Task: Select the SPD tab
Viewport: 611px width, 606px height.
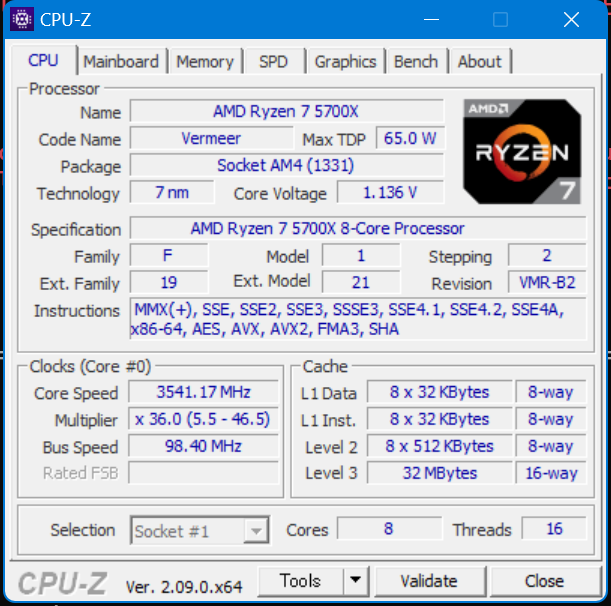Action: coord(274,62)
